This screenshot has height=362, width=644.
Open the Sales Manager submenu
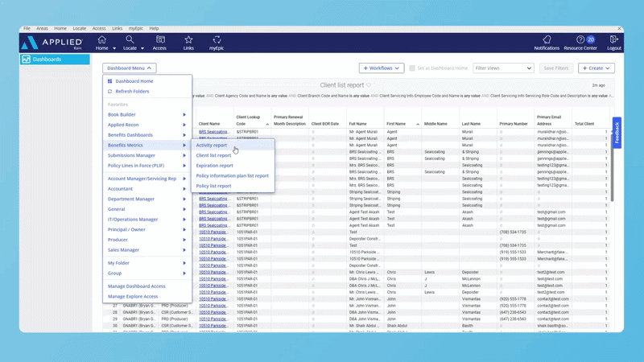(x=147, y=250)
